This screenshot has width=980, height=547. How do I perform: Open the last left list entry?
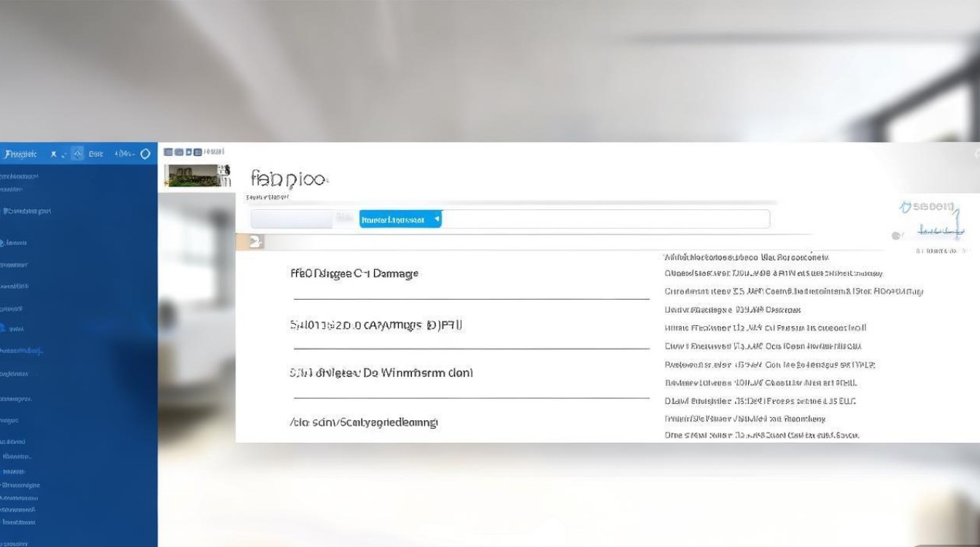[364, 422]
